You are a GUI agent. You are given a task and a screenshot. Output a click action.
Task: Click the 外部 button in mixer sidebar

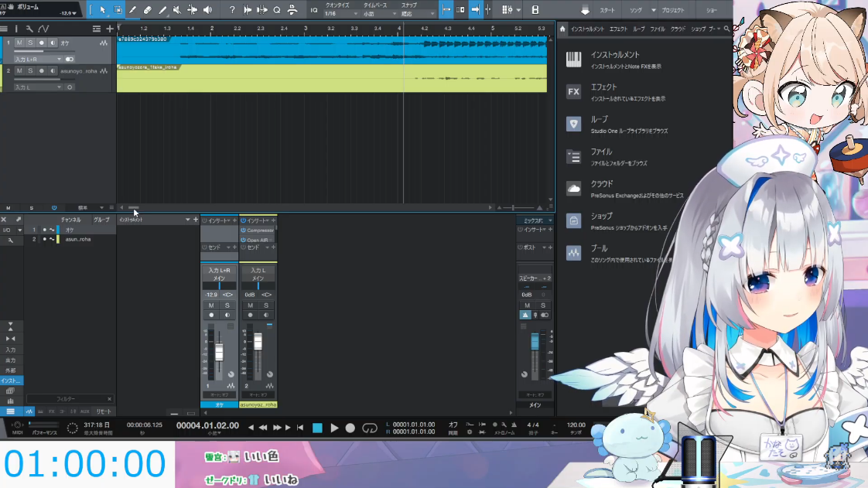coord(11,370)
